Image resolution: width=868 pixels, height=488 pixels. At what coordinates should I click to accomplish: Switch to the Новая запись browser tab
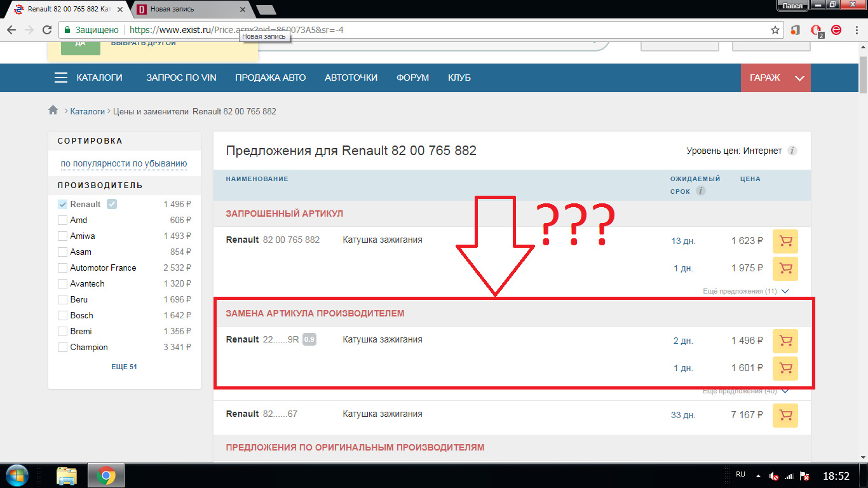point(191,10)
